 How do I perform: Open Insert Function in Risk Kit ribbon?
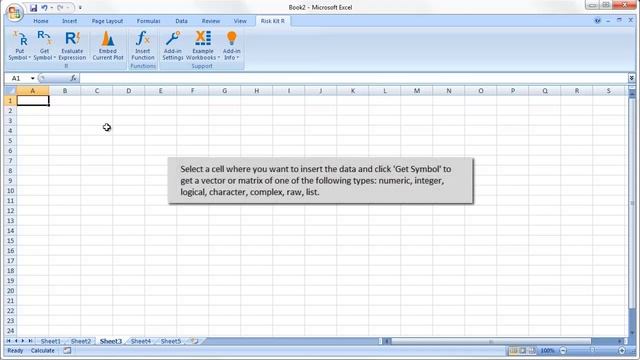(142, 46)
